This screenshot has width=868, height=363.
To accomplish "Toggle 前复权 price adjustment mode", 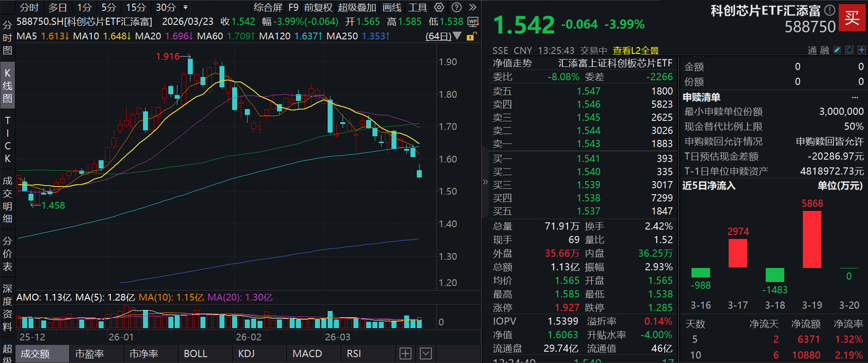I will 318,7.
